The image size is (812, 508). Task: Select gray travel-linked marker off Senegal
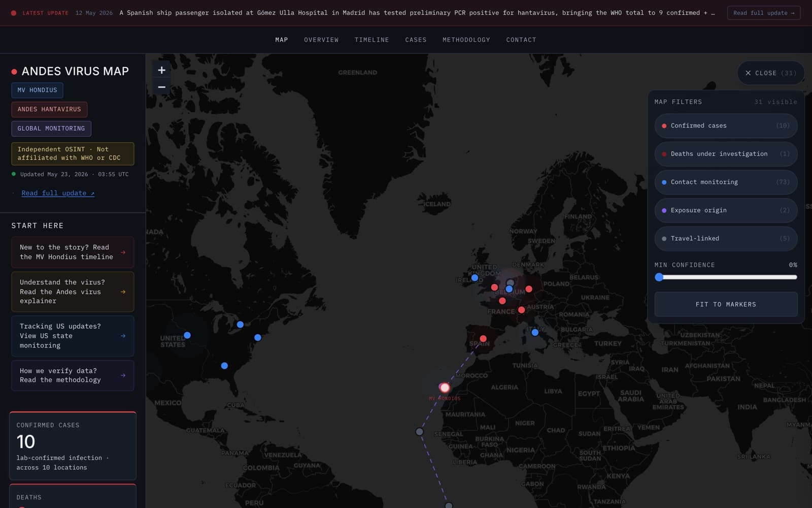click(x=419, y=432)
